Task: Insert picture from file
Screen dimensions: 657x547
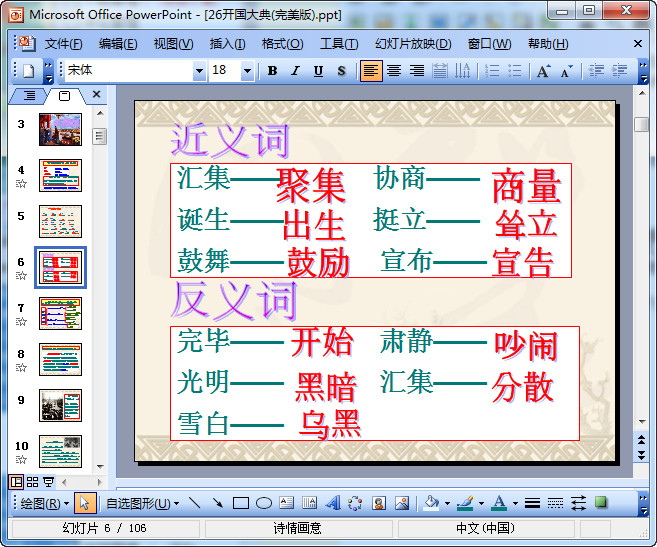Action: coord(402,503)
